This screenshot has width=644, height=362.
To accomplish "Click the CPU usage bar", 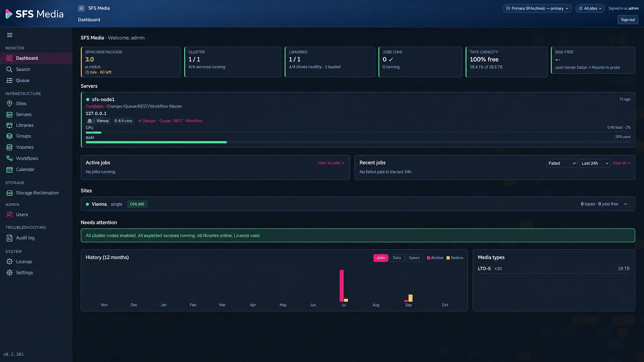I will 358,133.
